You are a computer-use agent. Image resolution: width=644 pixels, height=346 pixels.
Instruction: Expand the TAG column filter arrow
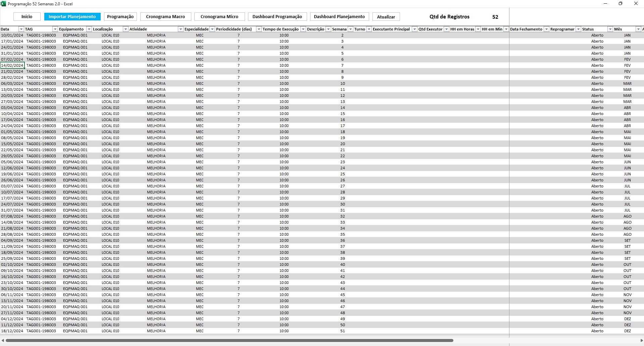pyautogui.click(x=55, y=29)
